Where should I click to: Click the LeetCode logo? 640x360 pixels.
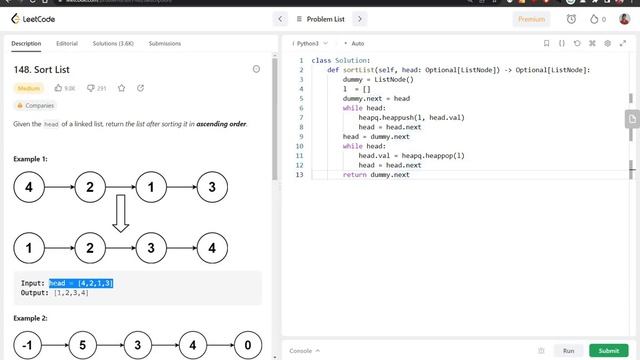pyautogui.click(x=33, y=19)
